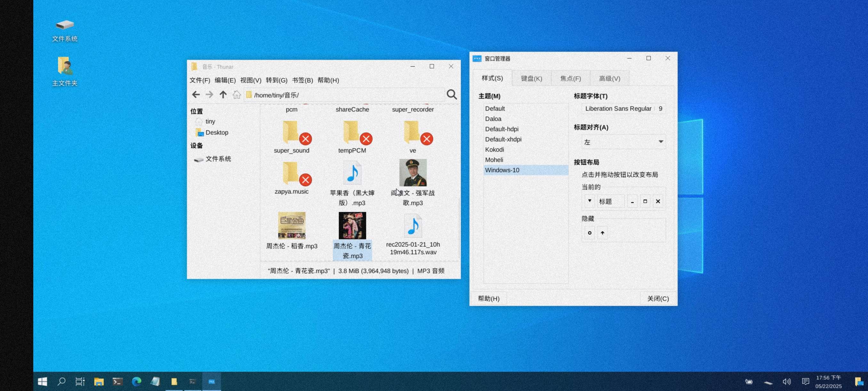Click the up-directory arrow in Thunar
The image size is (868, 391).
point(223,95)
